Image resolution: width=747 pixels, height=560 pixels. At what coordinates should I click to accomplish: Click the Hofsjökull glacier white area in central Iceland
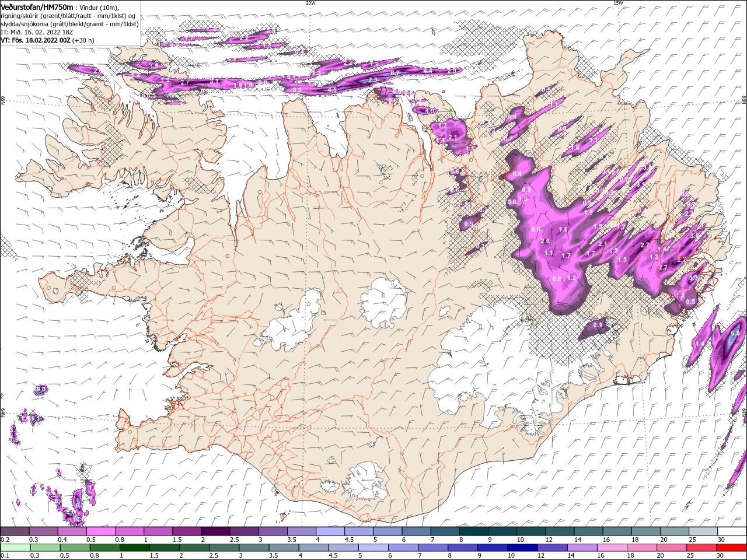click(x=384, y=302)
